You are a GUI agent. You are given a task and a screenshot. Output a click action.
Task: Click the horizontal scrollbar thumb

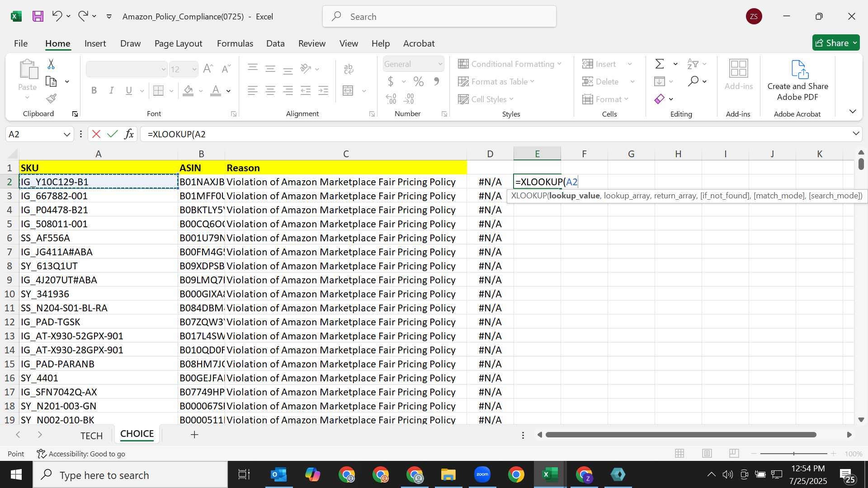point(681,435)
